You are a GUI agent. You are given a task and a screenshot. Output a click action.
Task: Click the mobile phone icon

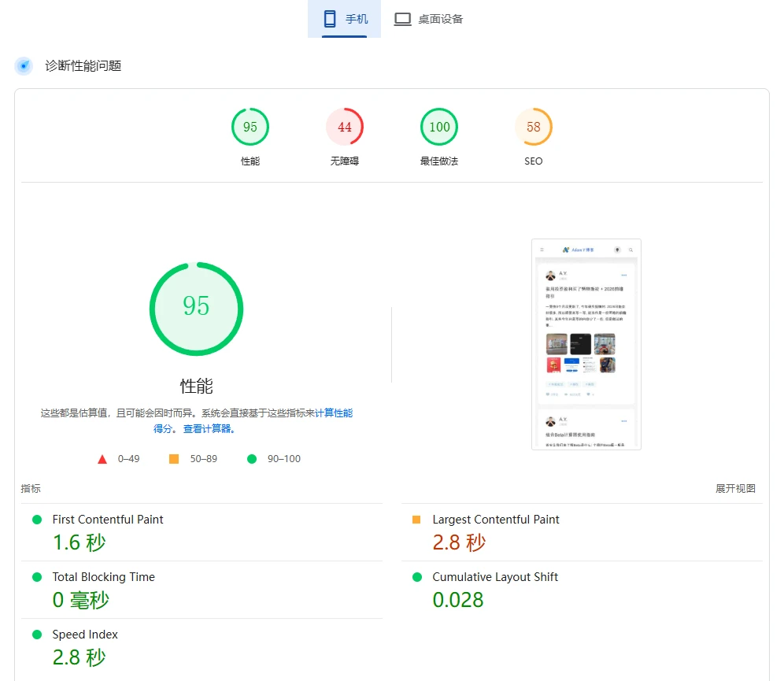coord(330,19)
